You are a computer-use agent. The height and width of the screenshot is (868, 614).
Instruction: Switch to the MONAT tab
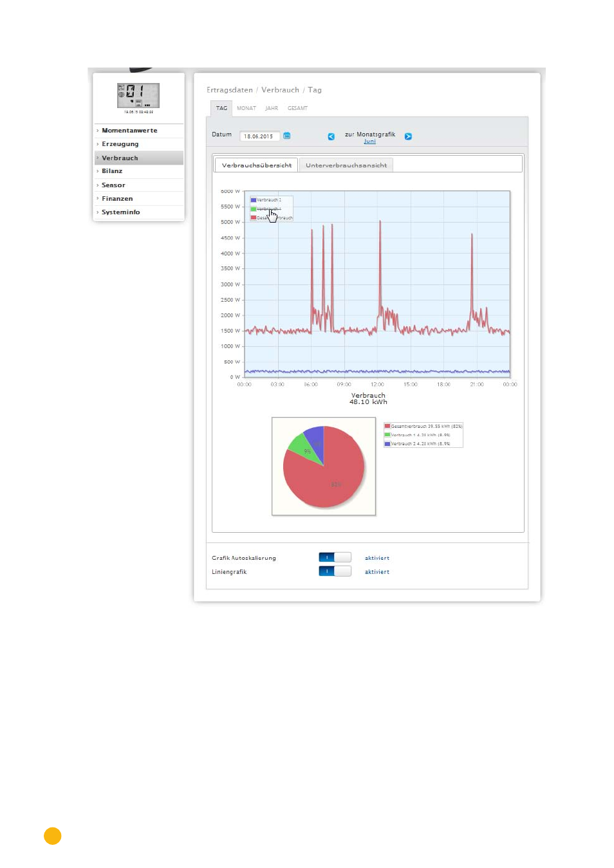247,108
